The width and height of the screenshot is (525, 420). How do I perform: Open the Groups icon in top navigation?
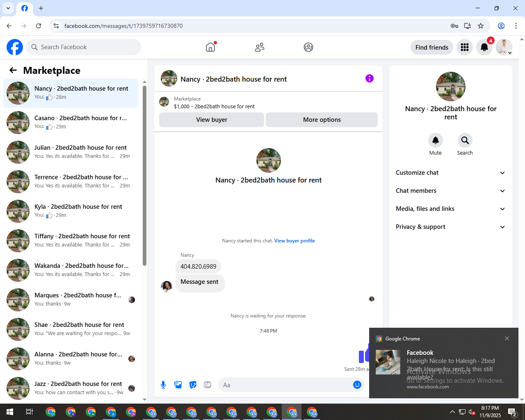(308, 47)
